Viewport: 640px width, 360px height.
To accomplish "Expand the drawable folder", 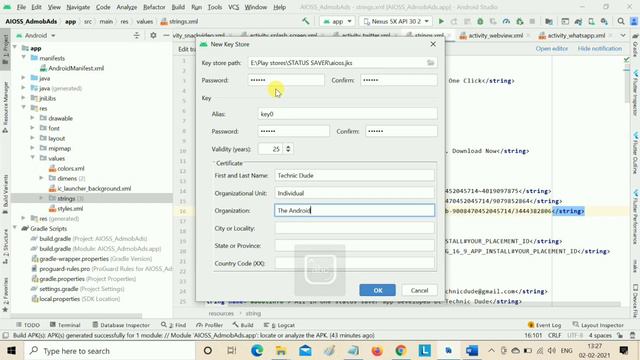I will coord(33,118).
